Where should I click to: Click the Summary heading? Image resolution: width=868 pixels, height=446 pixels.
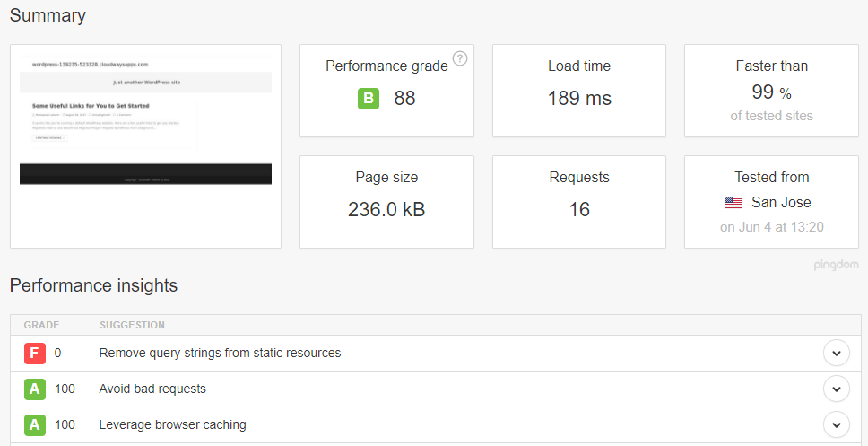tap(48, 15)
